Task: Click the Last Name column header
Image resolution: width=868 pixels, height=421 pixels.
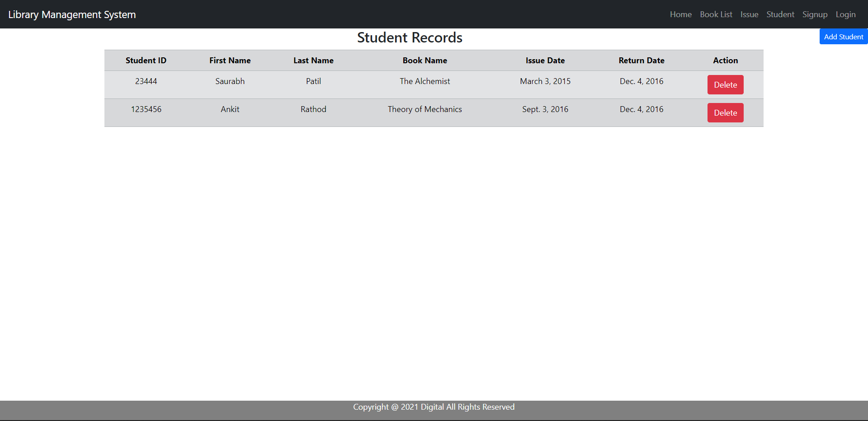Action: [313, 60]
